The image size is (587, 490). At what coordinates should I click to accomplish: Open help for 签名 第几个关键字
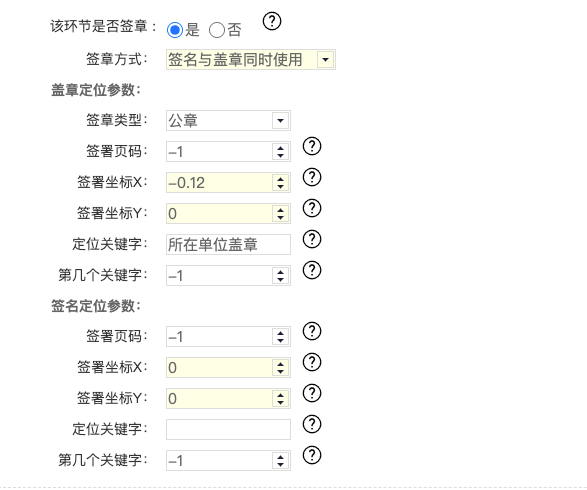point(312,455)
